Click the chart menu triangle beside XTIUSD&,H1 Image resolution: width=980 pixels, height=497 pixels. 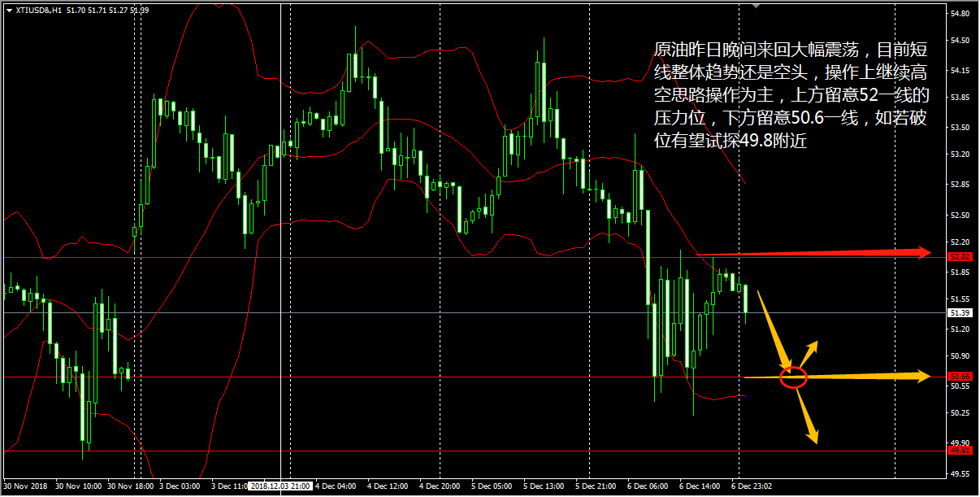[x=9, y=10]
